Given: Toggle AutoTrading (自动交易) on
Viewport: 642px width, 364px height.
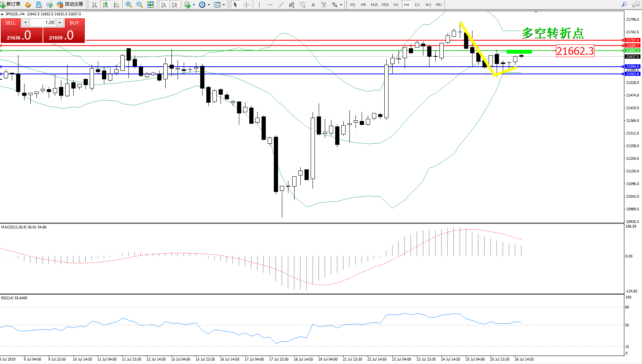Looking at the screenshot, I should pyautogui.click(x=70, y=5).
